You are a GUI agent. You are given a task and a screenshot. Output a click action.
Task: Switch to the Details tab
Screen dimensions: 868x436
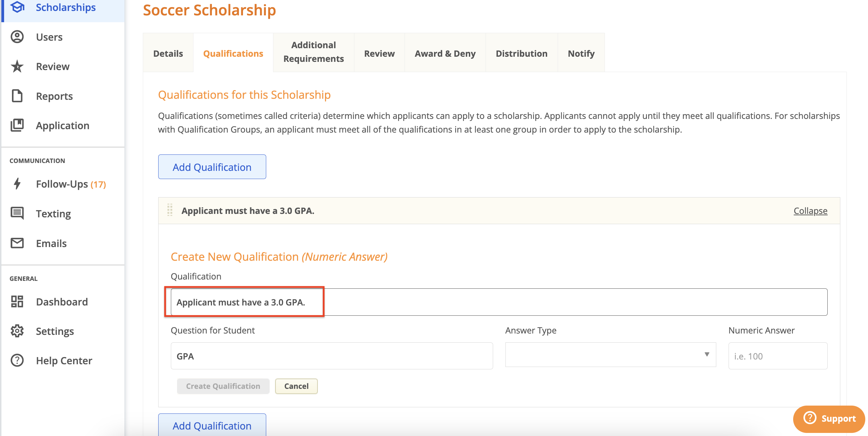168,53
